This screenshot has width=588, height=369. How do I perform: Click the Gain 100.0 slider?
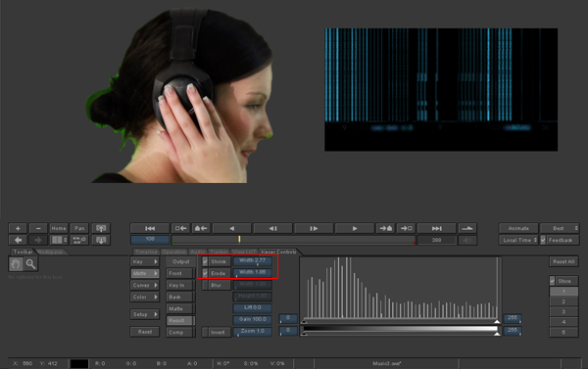(253, 319)
